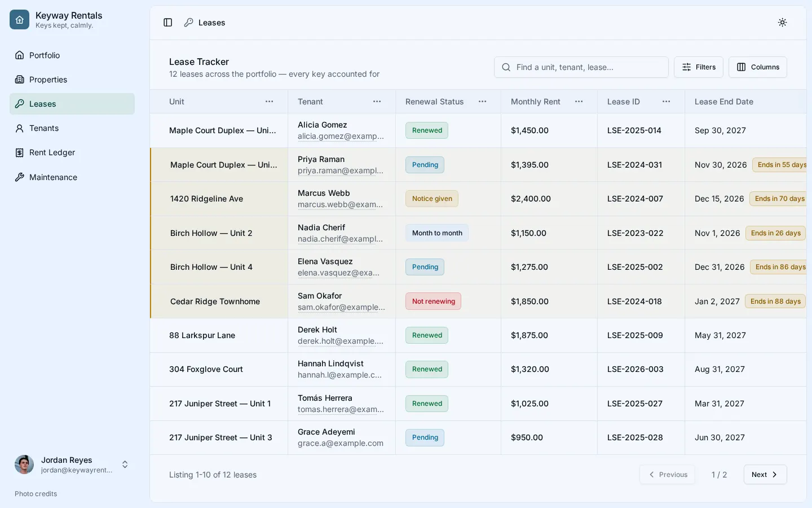
Task: Click grace.a@example.com email
Action: (x=341, y=444)
